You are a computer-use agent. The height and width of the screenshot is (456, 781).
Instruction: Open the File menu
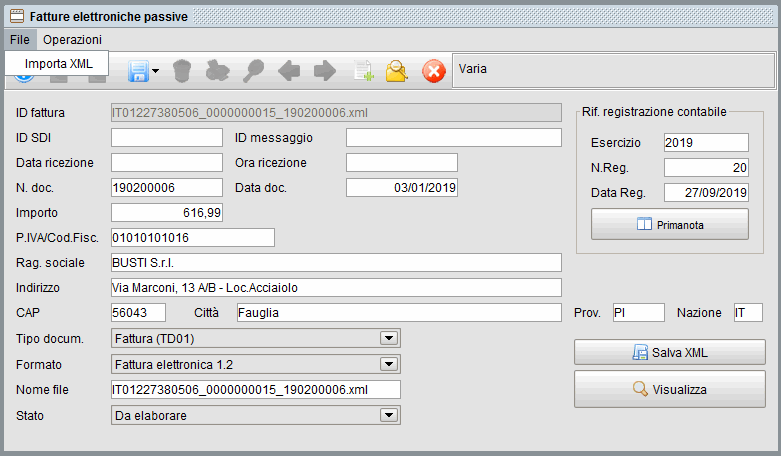pos(20,39)
